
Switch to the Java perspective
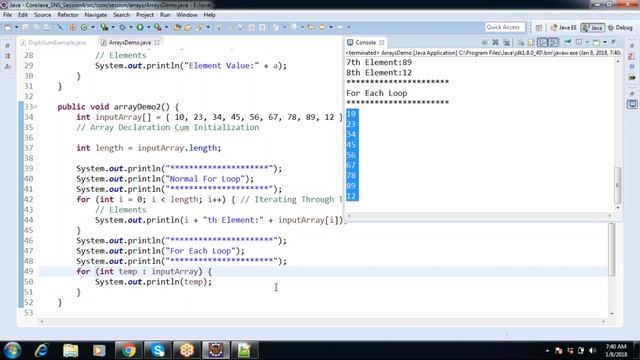[593, 28]
